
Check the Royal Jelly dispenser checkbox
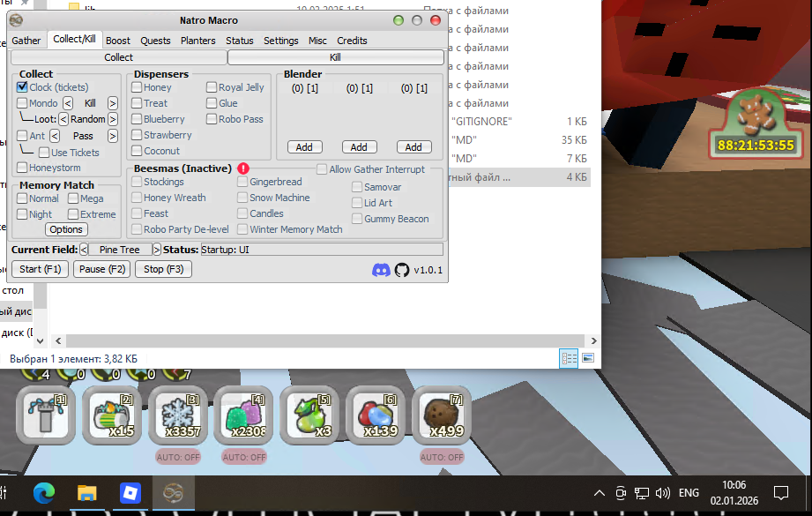212,87
